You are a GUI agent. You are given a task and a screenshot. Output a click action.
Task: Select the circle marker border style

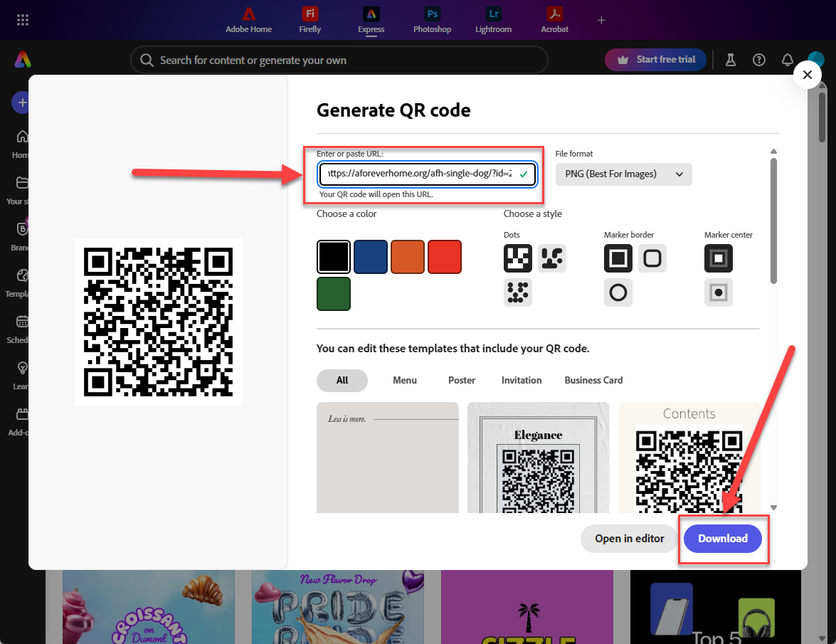tap(618, 292)
